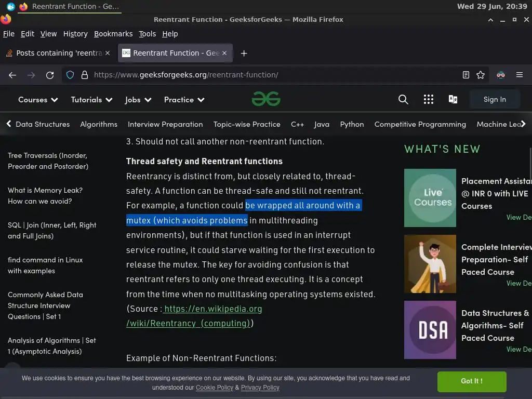Reload the current page
The height and width of the screenshot is (399, 532).
50,75
